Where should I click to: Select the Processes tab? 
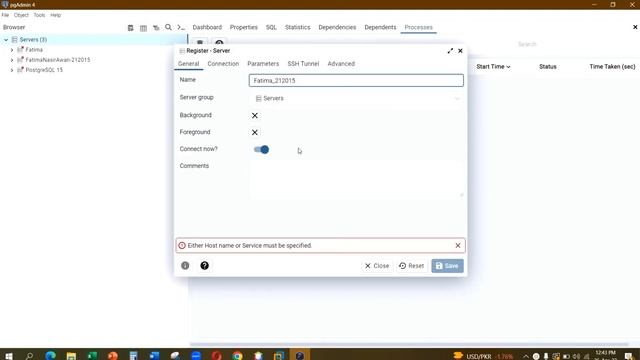click(418, 27)
